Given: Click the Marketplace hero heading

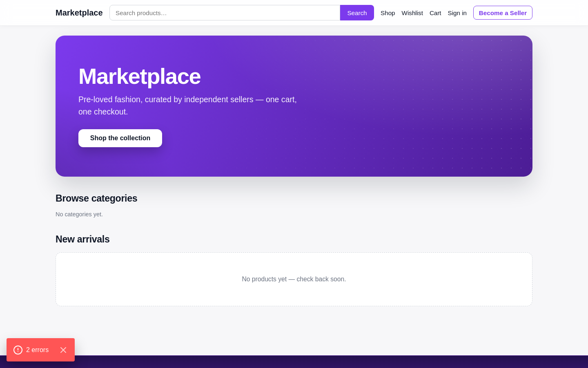Looking at the screenshot, I should 140,76.
